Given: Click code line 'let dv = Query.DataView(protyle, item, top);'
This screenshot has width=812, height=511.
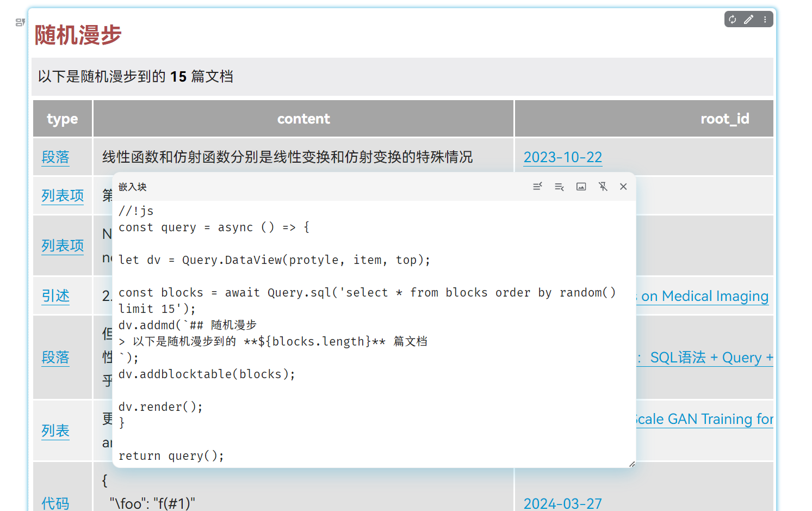Looking at the screenshot, I should click(x=275, y=260).
